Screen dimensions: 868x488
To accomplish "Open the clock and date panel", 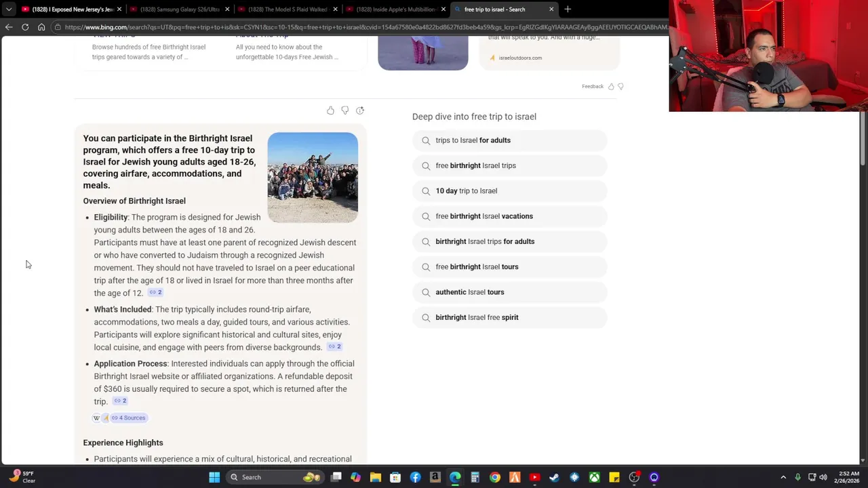I will point(848,477).
